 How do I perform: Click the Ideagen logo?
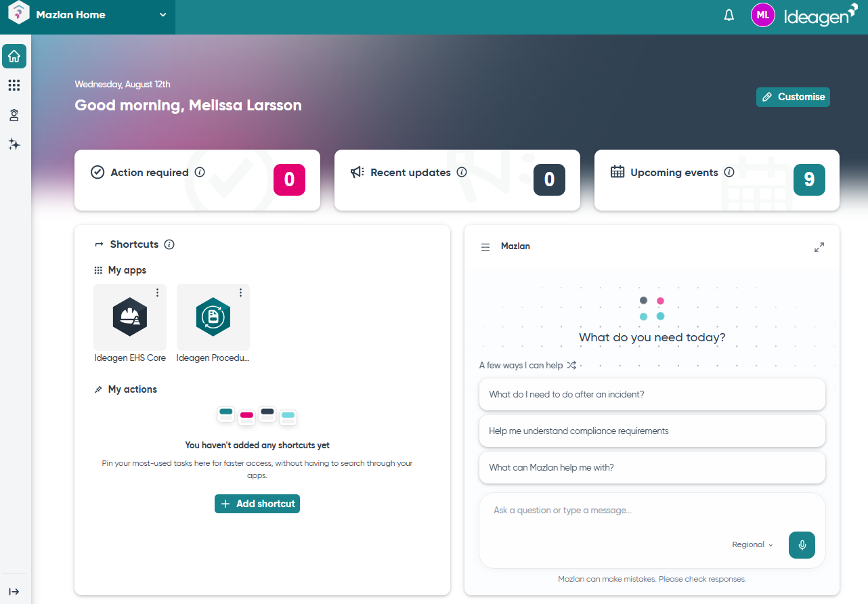pos(821,16)
